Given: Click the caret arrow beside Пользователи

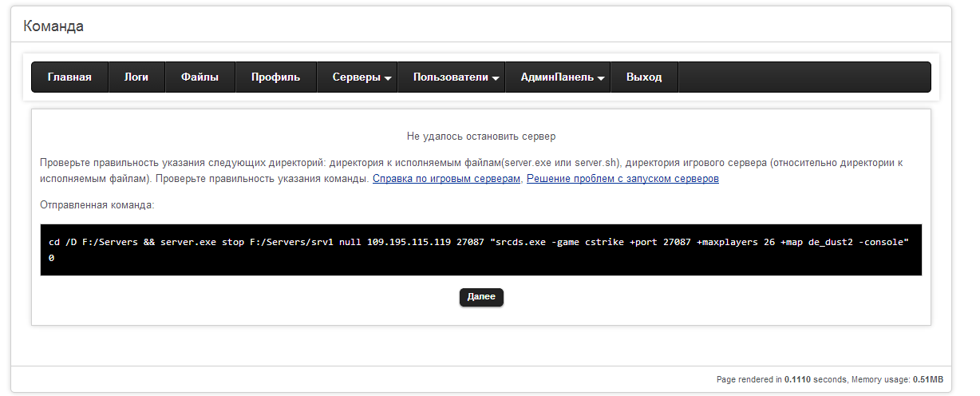Looking at the screenshot, I should click(495, 79).
